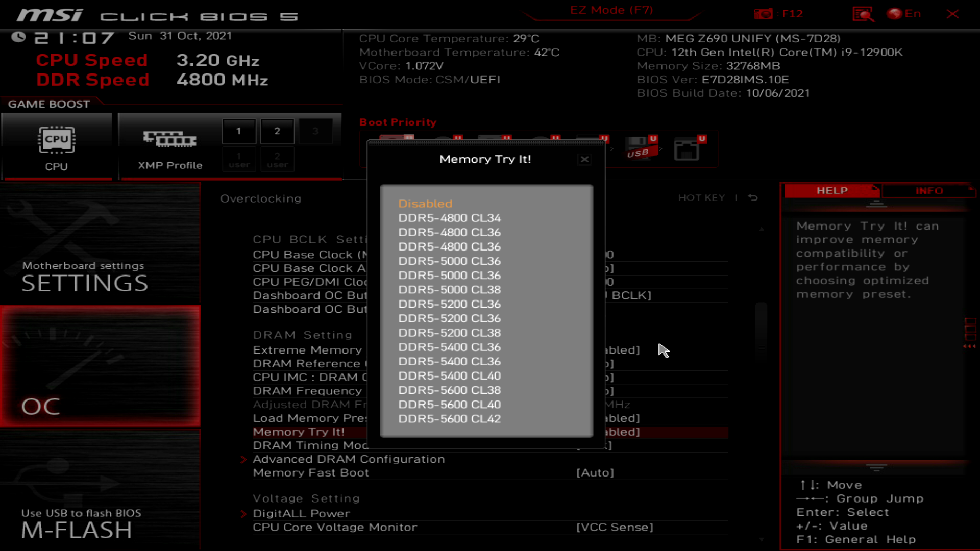Open the HELP tab
980x551 pixels.
tap(831, 190)
